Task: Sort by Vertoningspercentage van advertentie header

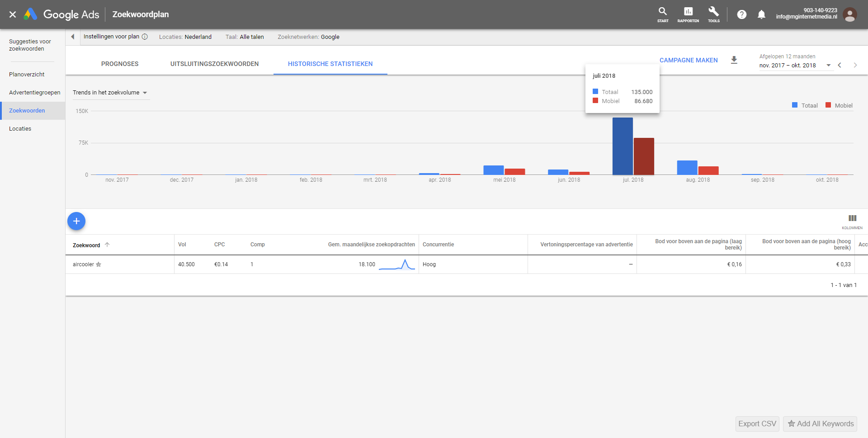Action: point(586,245)
